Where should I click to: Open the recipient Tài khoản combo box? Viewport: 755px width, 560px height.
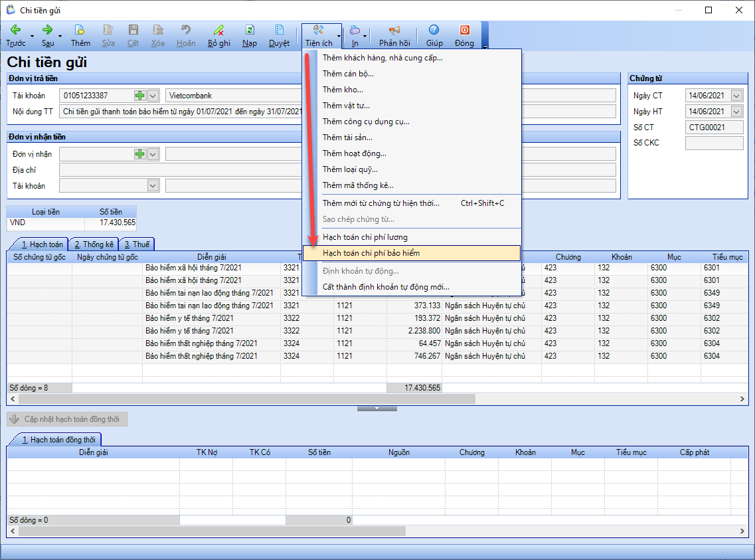(x=110, y=186)
